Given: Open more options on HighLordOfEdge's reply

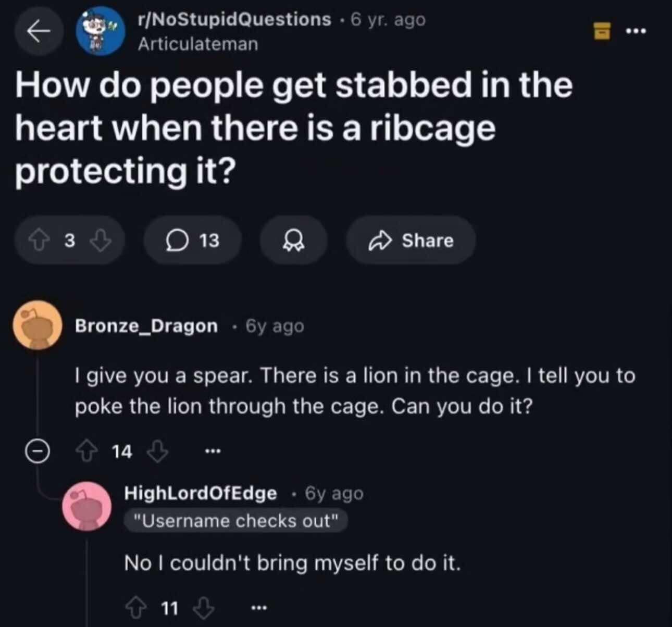Looking at the screenshot, I should click(258, 608).
